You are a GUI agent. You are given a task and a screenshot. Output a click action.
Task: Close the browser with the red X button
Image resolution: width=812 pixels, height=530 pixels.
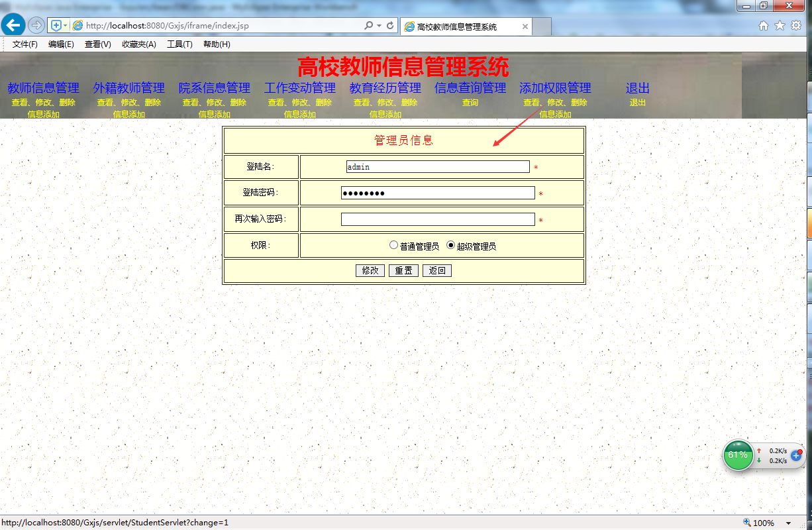[789, 6]
